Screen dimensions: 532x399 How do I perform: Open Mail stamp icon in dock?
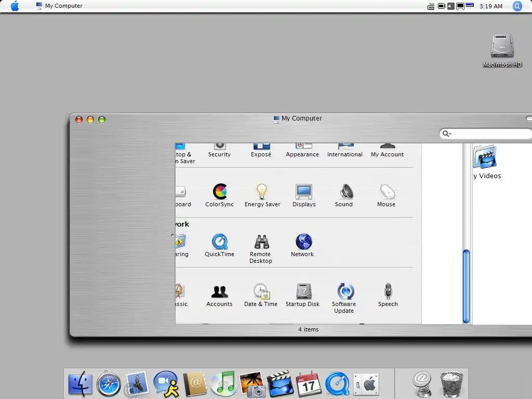click(137, 384)
